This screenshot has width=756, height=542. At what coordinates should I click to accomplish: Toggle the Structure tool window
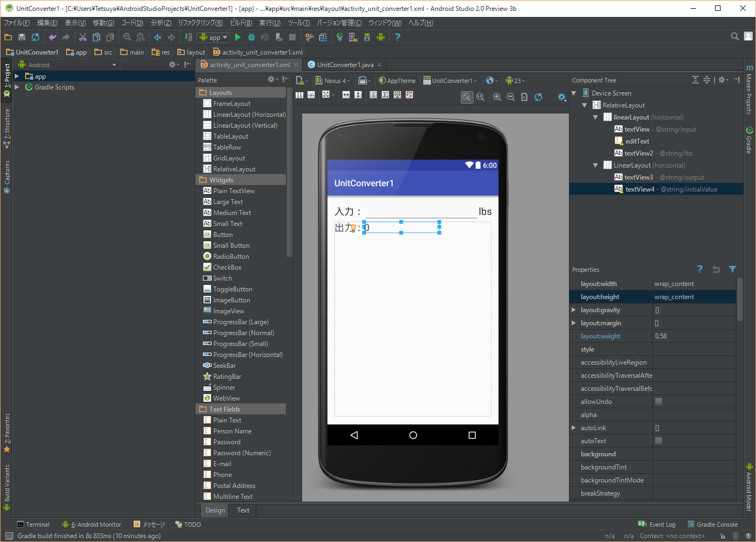coord(7,129)
